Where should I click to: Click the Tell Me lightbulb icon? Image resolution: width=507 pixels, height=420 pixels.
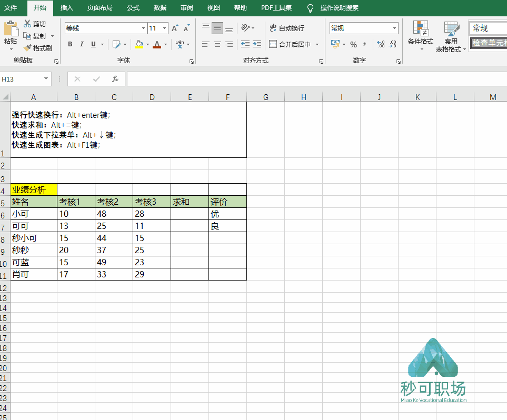point(310,8)
